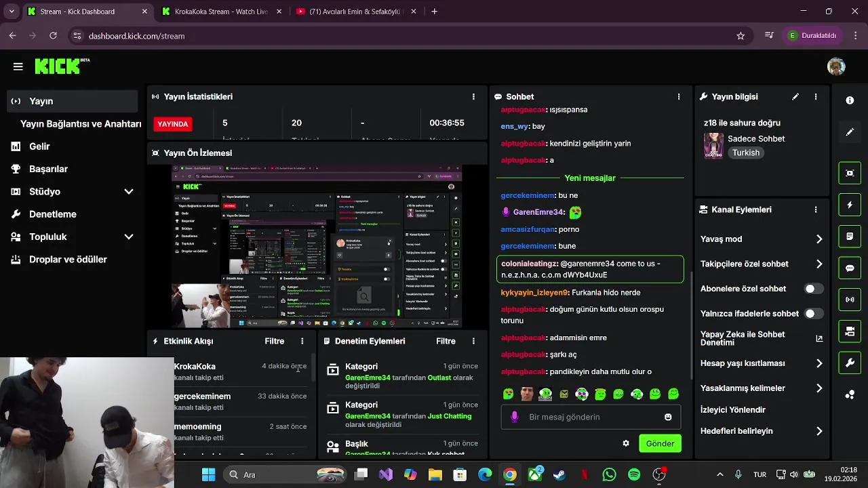868x488 pixels.
Task: Switch to KrokaKoka Stream browser tab
Action: pyautogui.click(x=220, y=12)
